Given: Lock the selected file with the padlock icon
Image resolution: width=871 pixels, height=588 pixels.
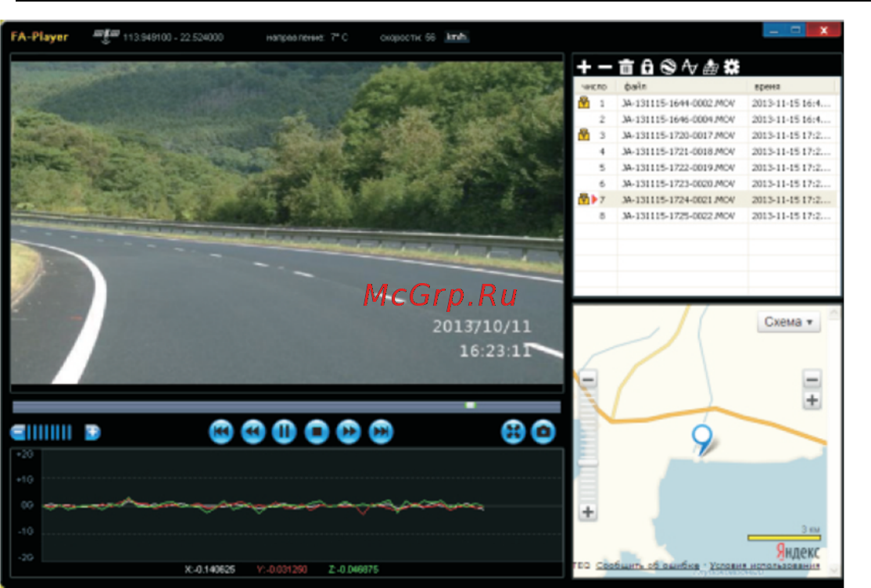Looking at the screenshot, I should click(647, 67).
